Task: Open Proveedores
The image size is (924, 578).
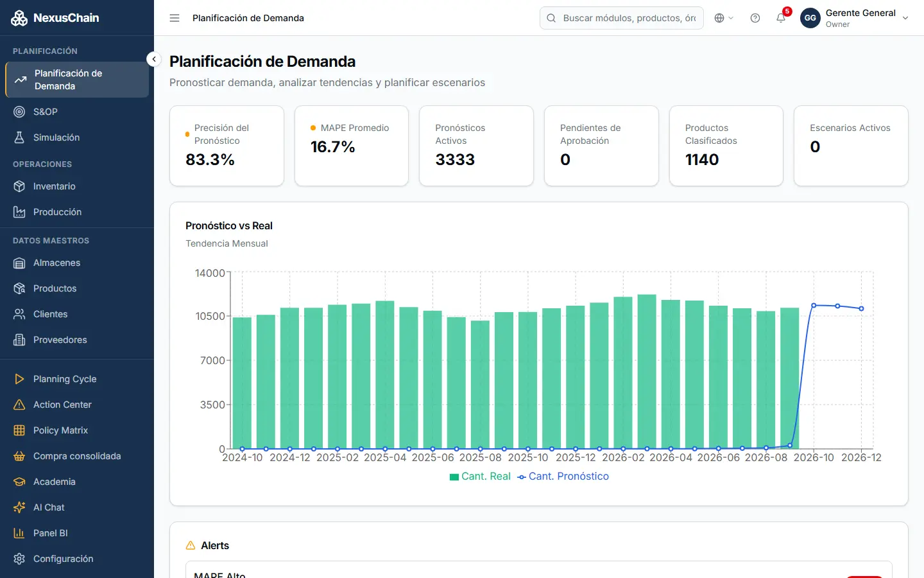Action: [77, 340]
